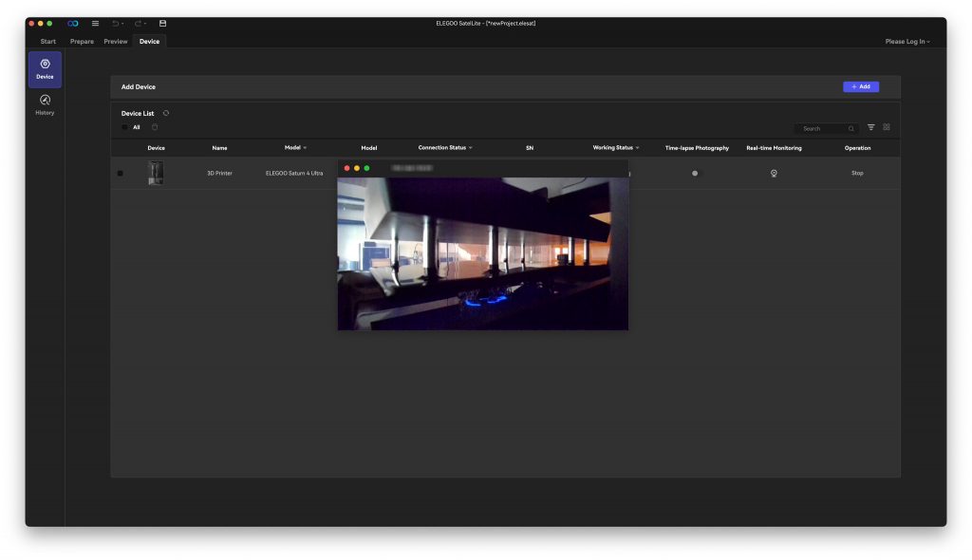Screen dimensions: 972x560
Task: Click Stop for the 3D Printer
Action: click(857, 173)
